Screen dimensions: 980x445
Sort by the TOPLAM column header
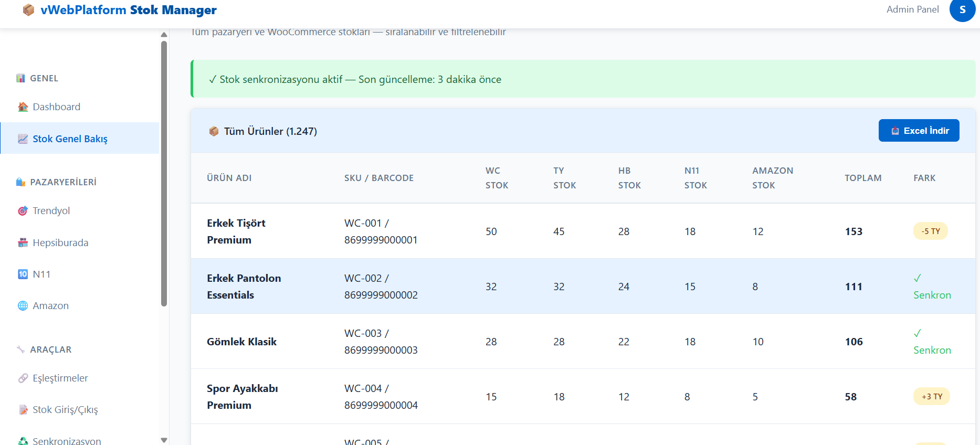(x=862, y=178)
